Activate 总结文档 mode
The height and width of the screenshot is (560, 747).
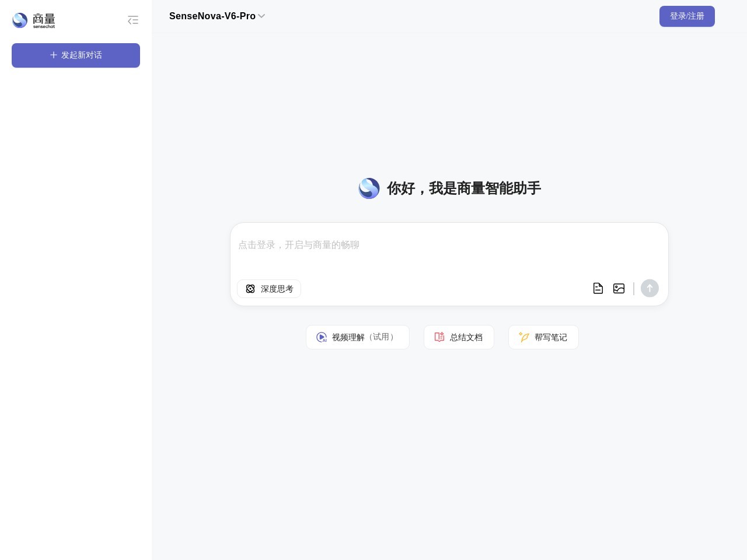click(459, 337)
